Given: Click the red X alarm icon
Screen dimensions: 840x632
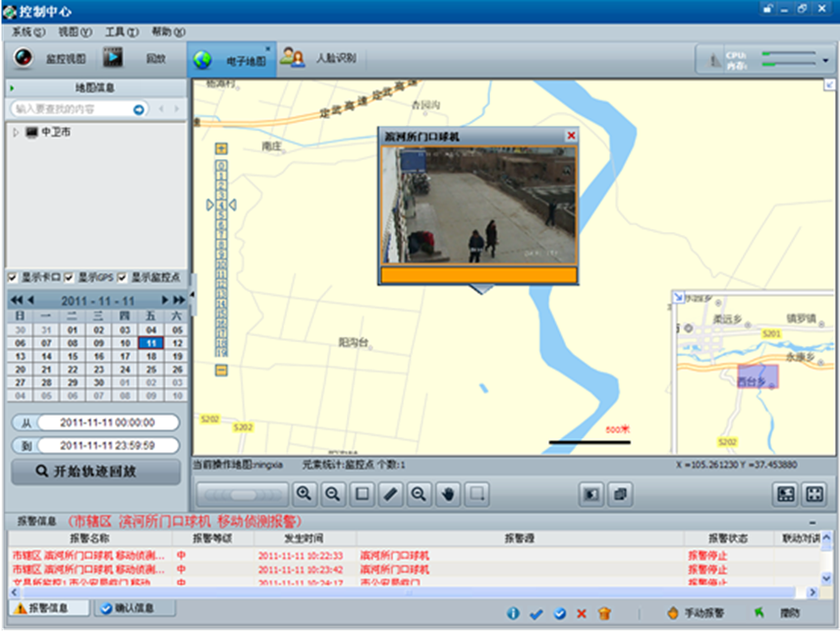Looking at the screenshot, I should [x=582, y=613].
